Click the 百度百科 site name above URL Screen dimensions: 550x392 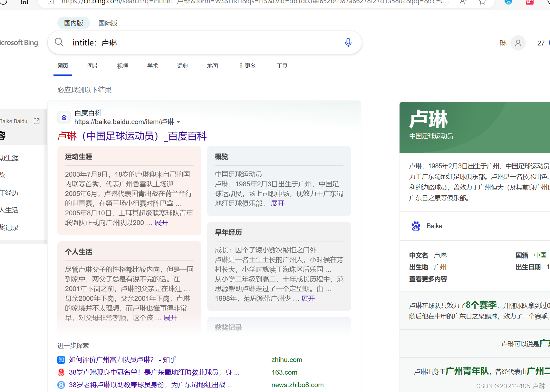(x=88, y=113)
